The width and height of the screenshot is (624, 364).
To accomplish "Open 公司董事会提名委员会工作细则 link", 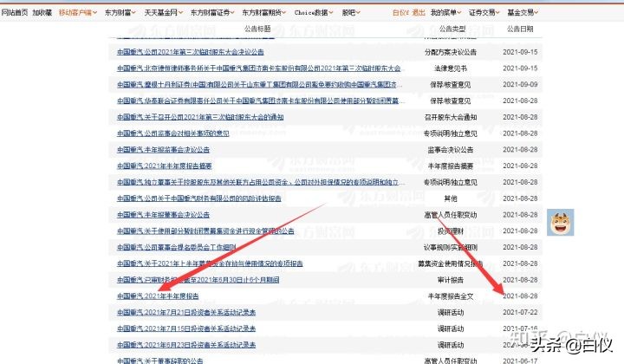I will [x=176, y=248].
